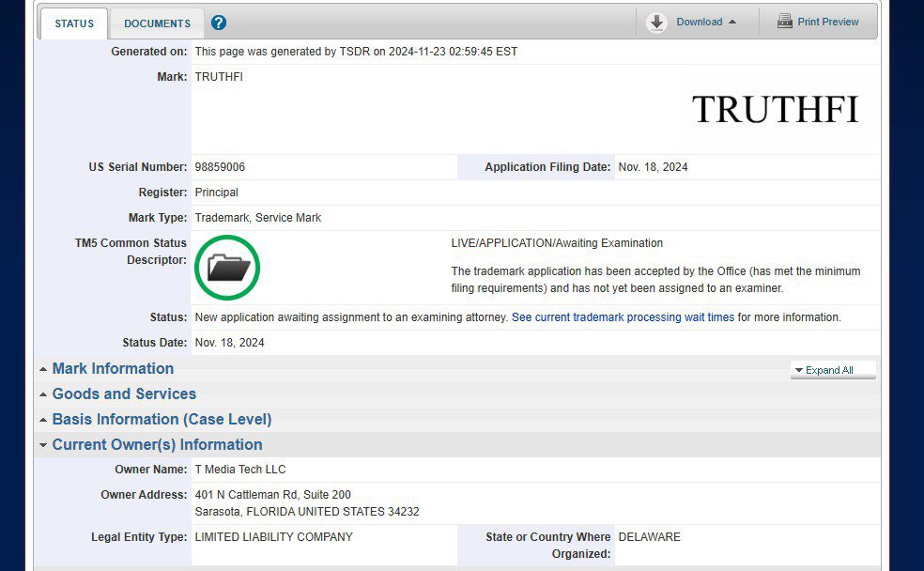Open the Download dropdown menu
This screenshot has width=924, height=571.
(706, 22)
